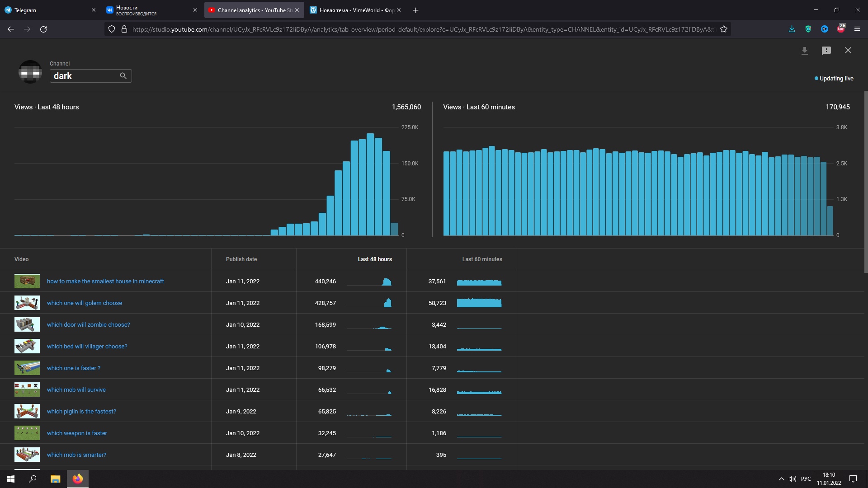Click 'which mob will survive' thumbnail

click(27, 389)
